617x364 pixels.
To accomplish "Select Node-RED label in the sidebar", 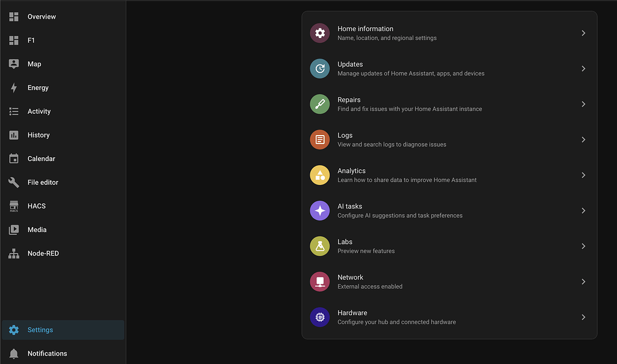I will 43,254.
